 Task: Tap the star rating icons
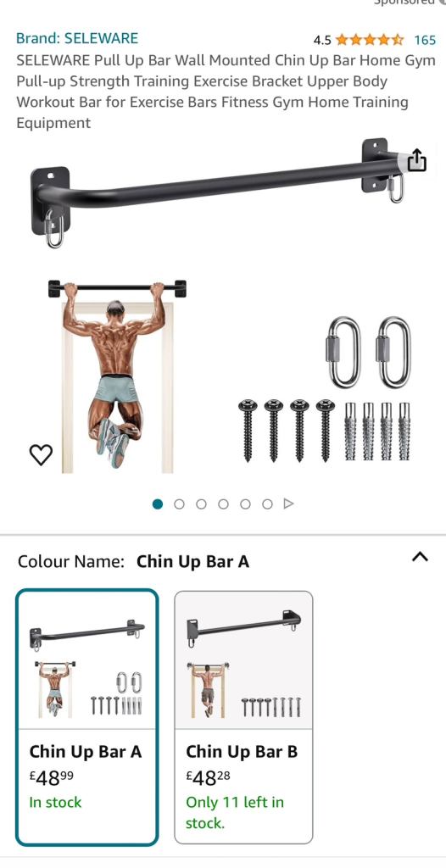point(370,40)
